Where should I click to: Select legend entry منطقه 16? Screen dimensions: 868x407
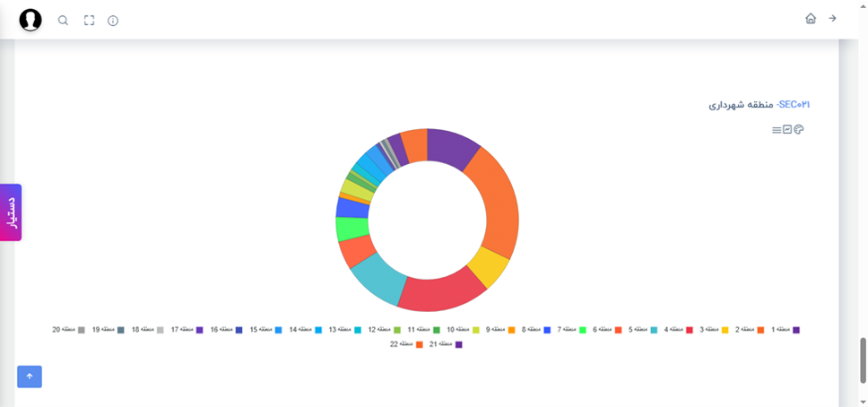227,330
